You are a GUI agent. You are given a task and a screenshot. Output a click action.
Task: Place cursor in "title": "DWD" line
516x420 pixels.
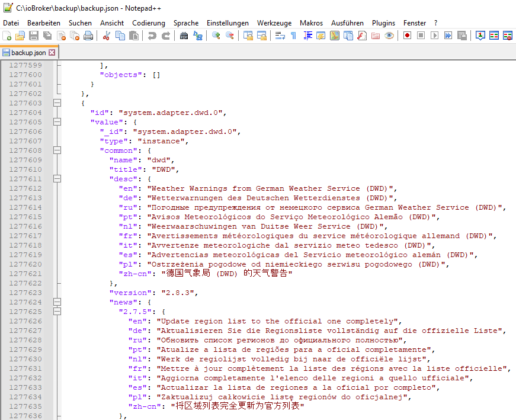coord(144,169)
